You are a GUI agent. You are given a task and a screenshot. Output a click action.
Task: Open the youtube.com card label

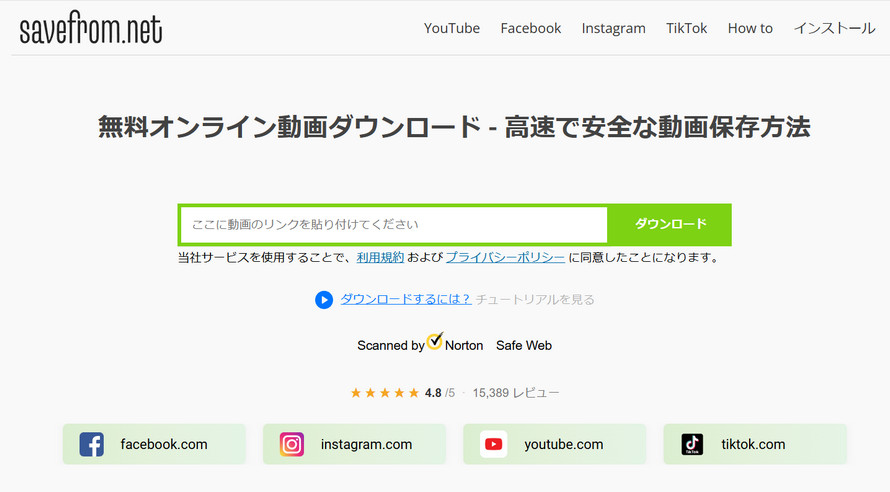tap(564, 444)
